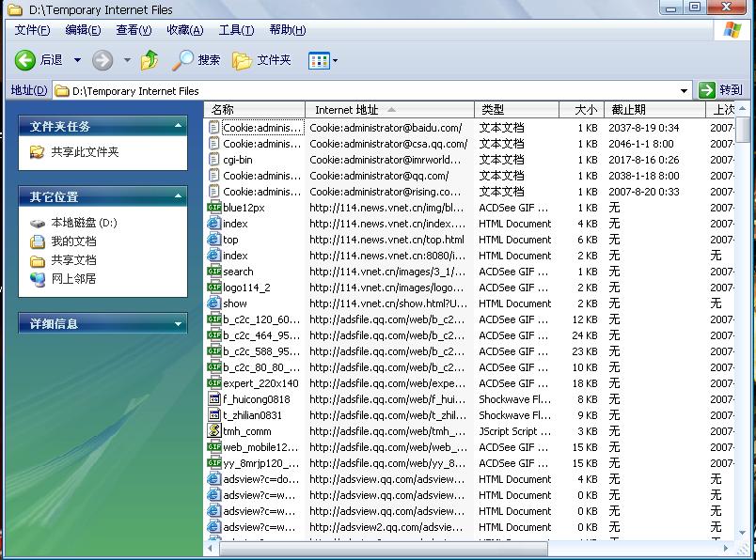This screenshot has height=560, width=756.
Task: Click the 共享此文件夹 link
Action: 85,152
